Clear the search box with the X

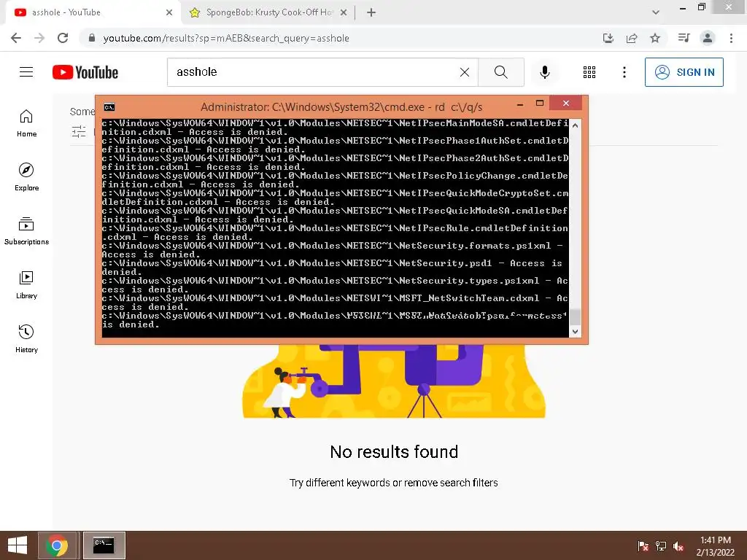click(x=465, y=72)
